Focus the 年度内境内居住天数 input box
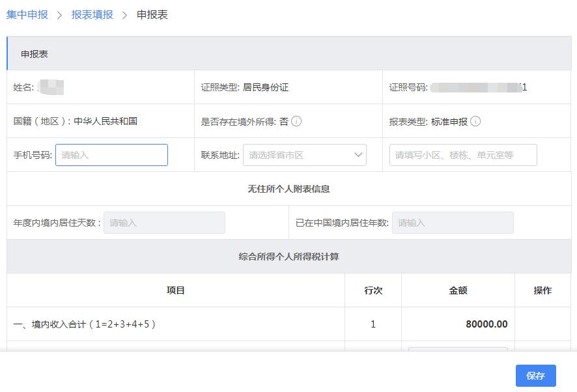Viewport: 577px width, 392px height. click(164, 222)
